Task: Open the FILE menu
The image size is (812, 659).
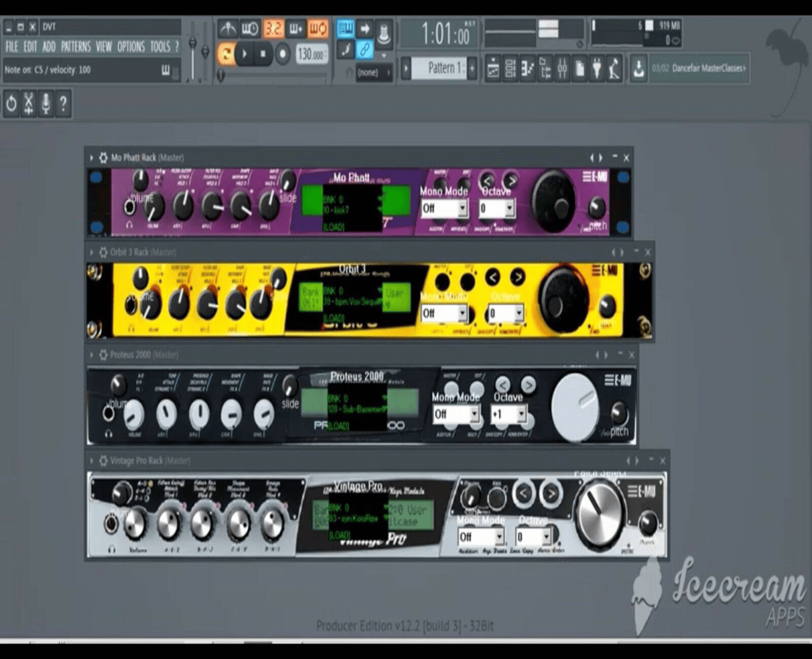Action: coord(12,47)
